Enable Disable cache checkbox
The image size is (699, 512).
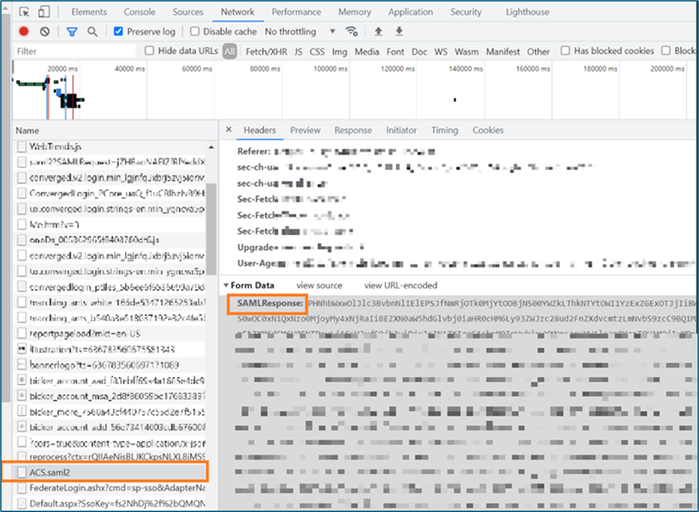(x=194, y=31)
